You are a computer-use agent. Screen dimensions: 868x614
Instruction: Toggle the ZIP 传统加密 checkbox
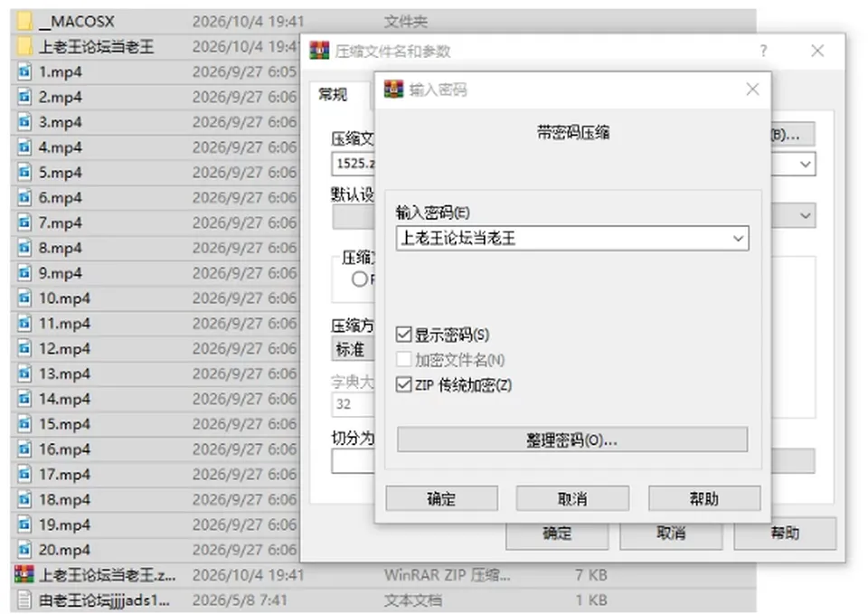pos(404,384)
